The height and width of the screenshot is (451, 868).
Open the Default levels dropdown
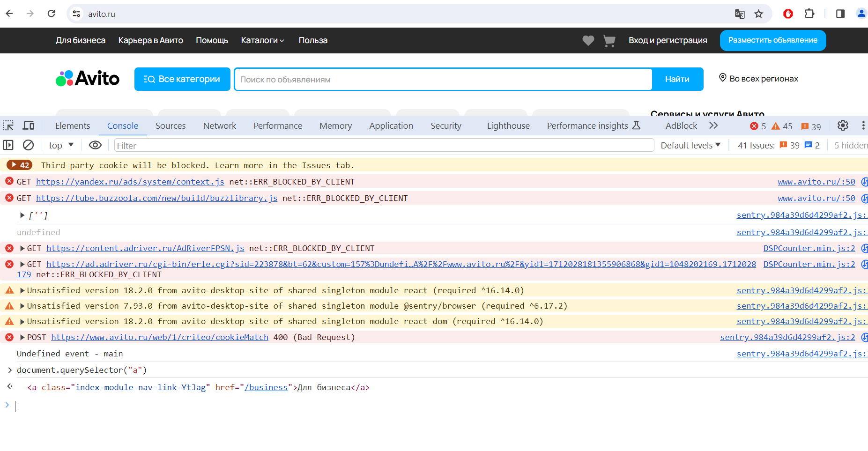pos(690,145)
